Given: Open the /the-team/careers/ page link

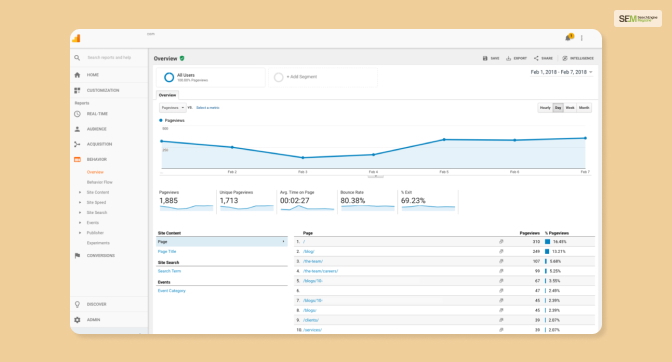Looking at the screenshot, I should tap(321, 271).
